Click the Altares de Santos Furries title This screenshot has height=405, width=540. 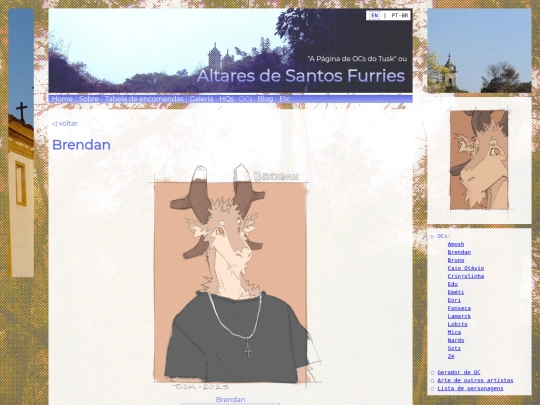click(301, 76)
